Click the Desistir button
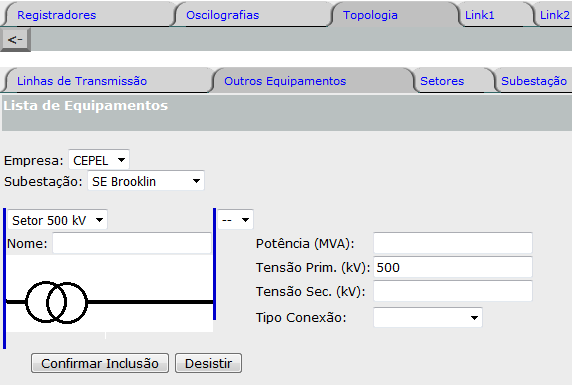 (208, 363)
